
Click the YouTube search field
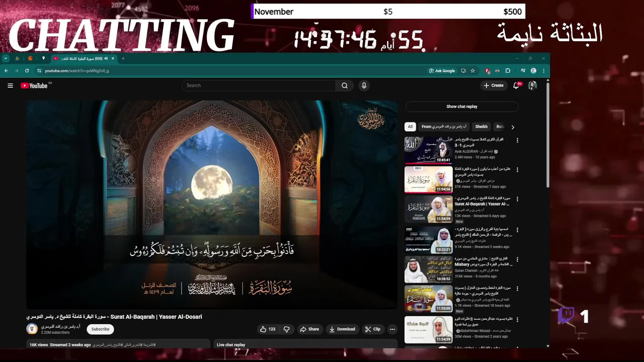point(259,85)
